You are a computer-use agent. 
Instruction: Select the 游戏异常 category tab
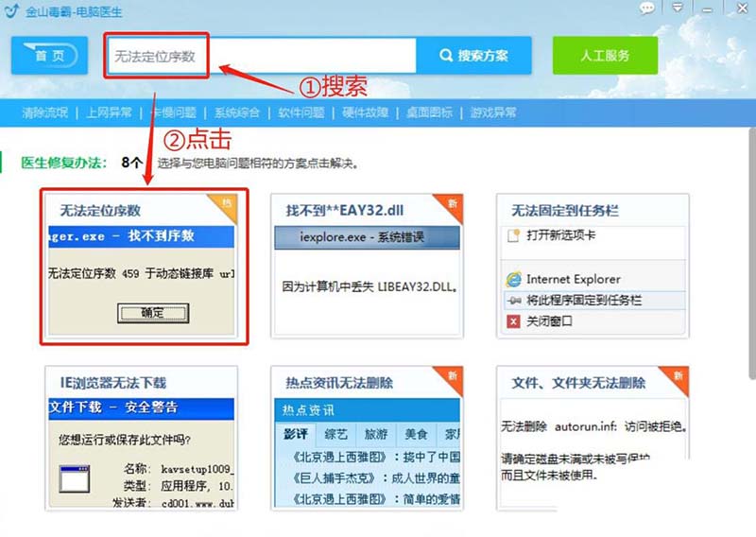pos(493,113)
